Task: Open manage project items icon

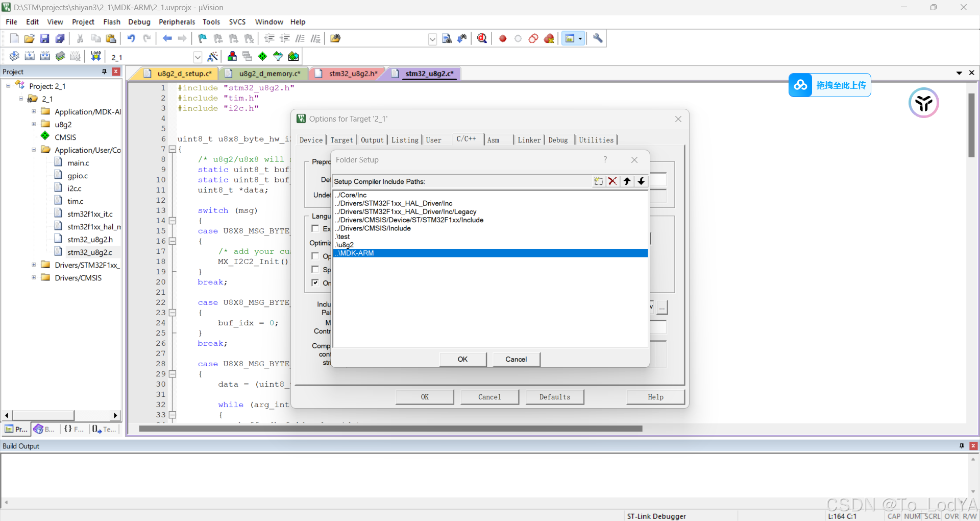Action: (x=232, y=56)
